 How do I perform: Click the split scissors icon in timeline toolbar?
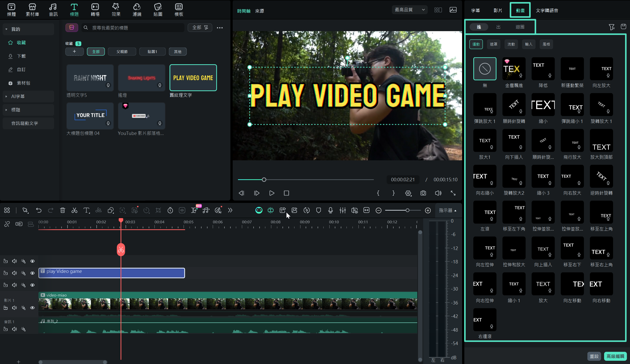click(x=74, y=210)
